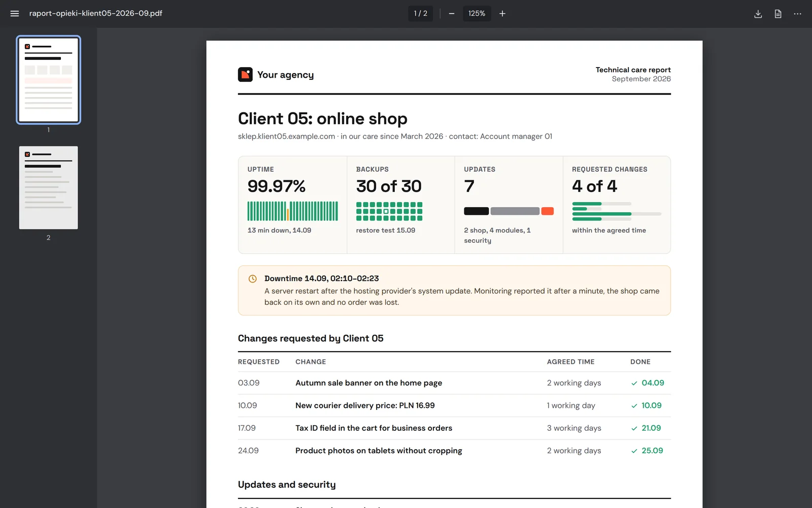The width and height of the screenshot is (812, 508).
Task: Zoom out with the minus button
Action: point(452,14)
